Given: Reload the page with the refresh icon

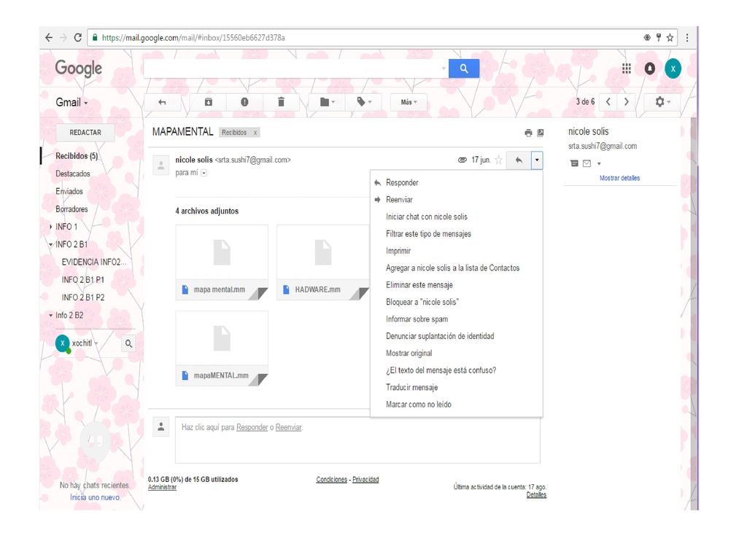Looking at the screenshot, I should 77,38.
